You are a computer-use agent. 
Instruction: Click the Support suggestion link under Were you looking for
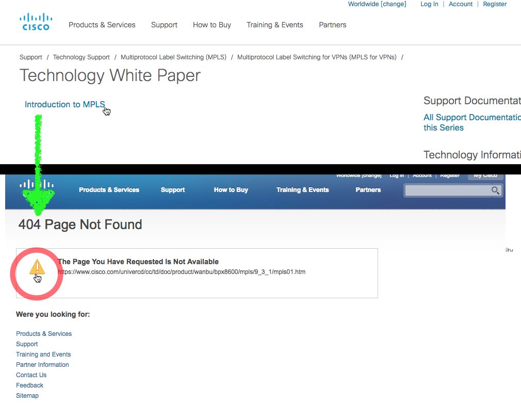point(27,344)
